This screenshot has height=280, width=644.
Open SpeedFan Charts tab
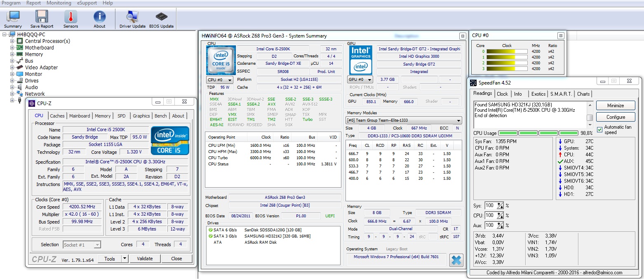583,94
